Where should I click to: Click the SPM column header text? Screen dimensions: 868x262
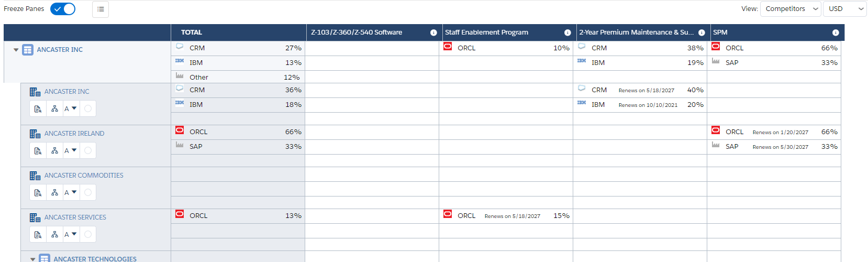(x=720, y=32)
